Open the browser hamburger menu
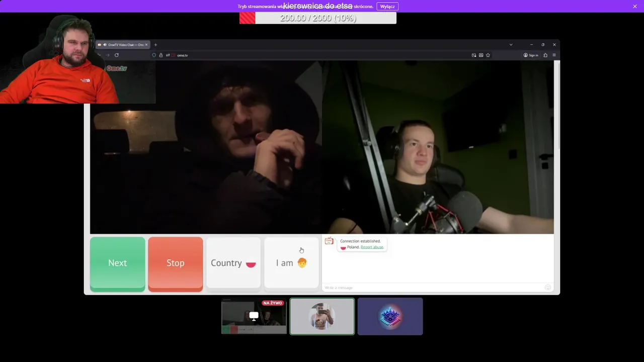Image resolution: width=644 pixels, height=362 pixels. click(x=554, y=55)
